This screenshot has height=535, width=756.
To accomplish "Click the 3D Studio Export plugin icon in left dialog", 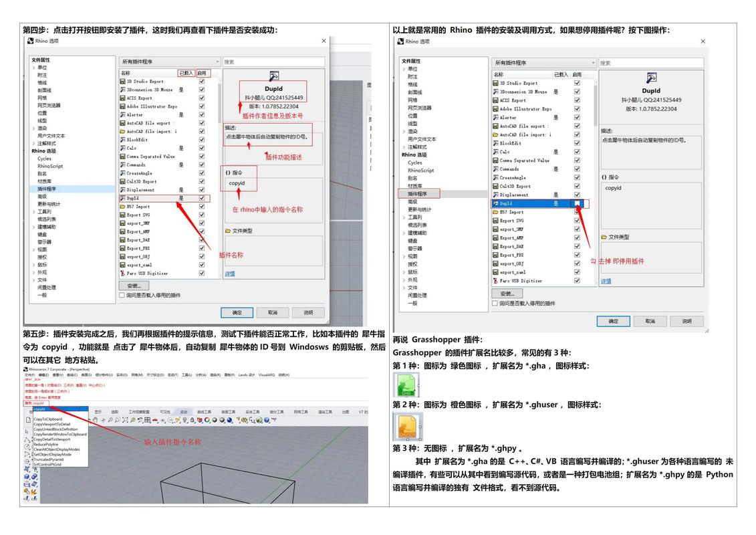I will click(122, 82).
